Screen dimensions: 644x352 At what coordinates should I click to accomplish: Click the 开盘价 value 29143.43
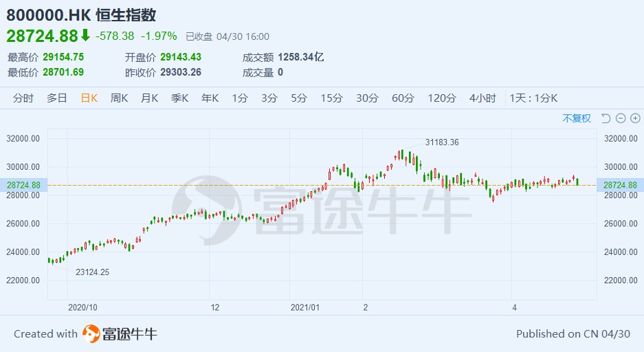[181, 57]
